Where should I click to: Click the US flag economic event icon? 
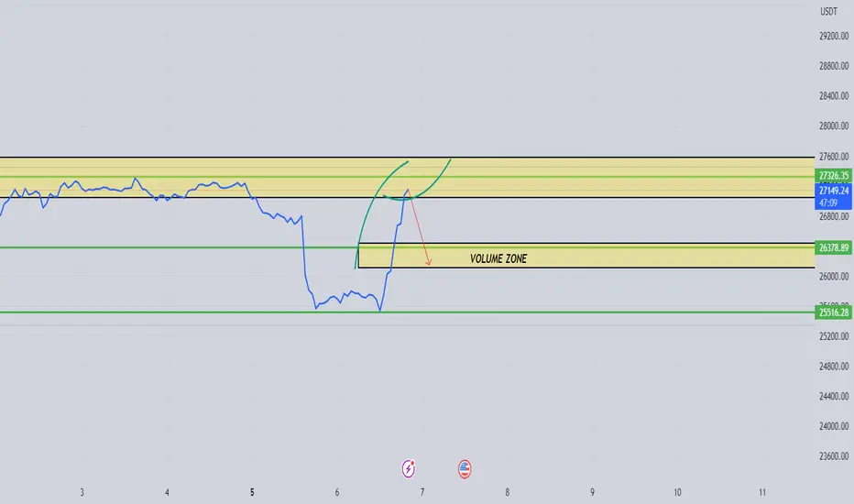tap(464, 468)
